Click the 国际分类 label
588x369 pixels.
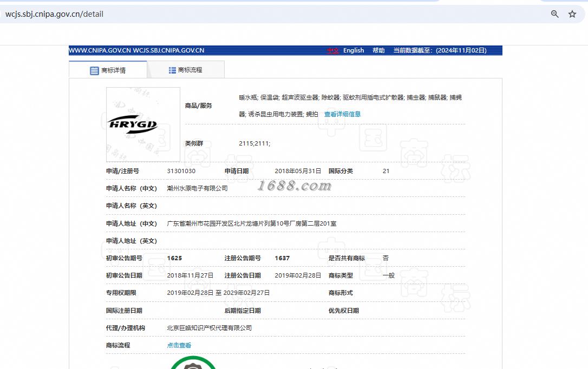pos(341,171)
